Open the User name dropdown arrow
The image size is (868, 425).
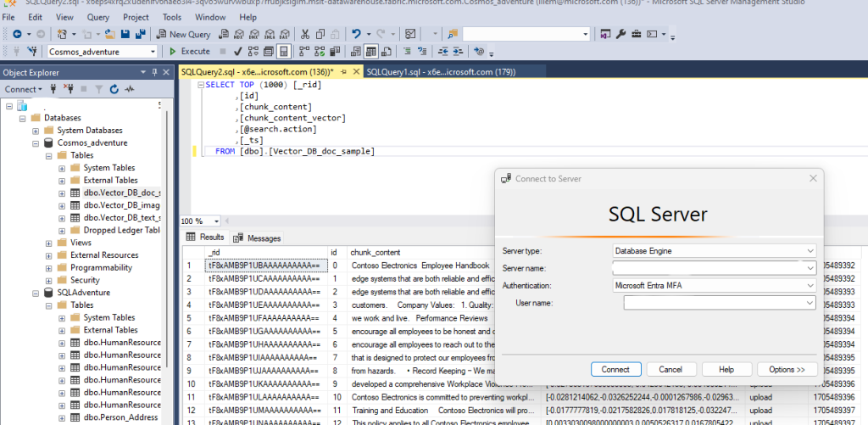(810, 303)
